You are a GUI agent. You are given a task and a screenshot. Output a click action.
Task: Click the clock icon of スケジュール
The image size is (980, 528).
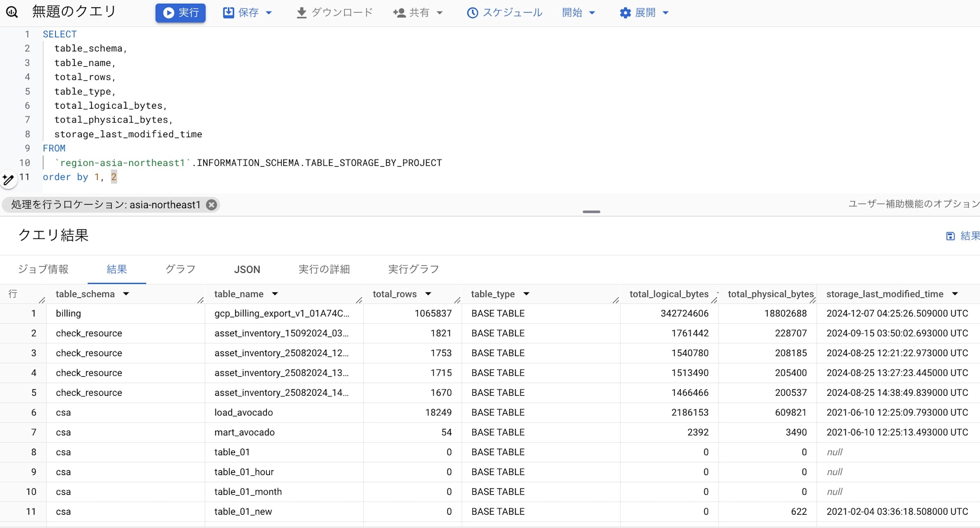(472, 13)
